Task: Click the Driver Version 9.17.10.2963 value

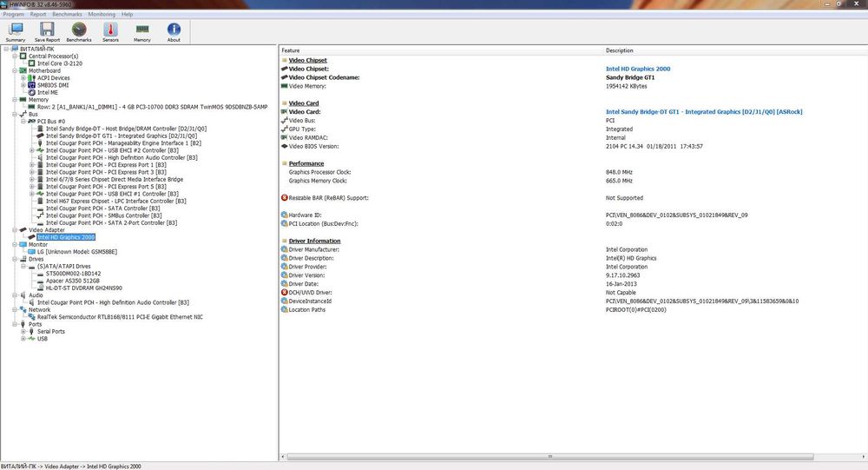Action: [x=622, y=275]
